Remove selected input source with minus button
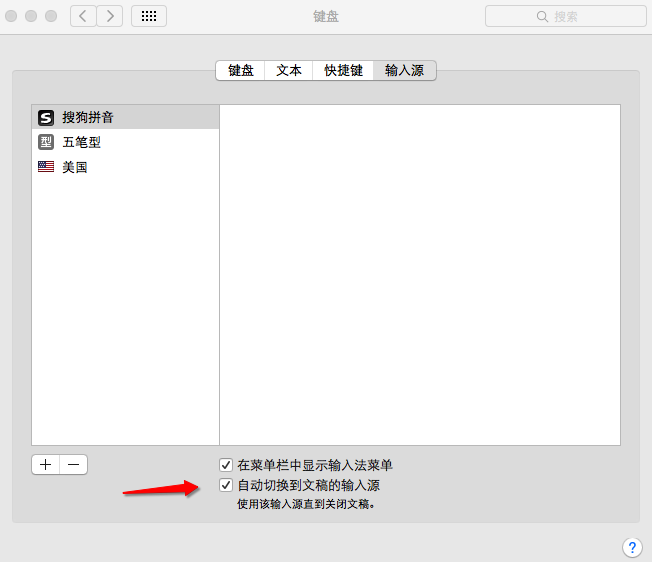 coord(74,464)
